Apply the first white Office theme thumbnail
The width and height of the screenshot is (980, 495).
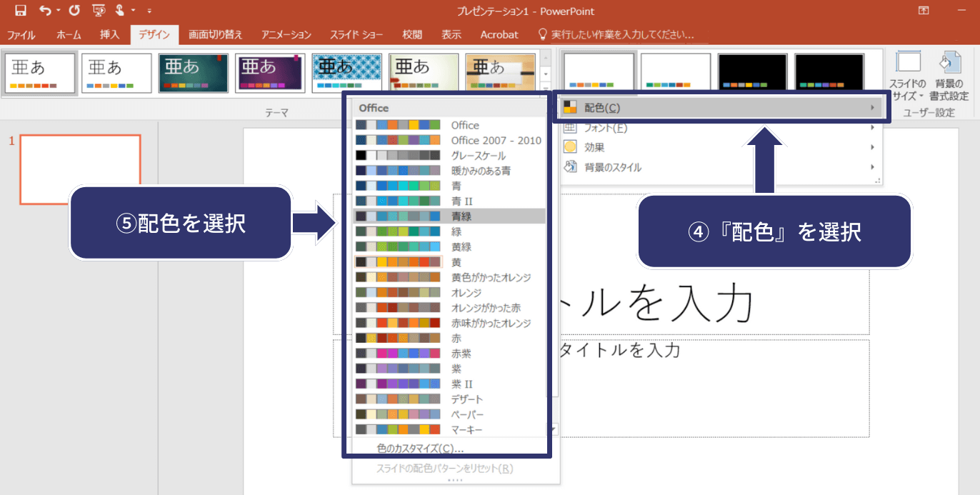click(40, 74)
